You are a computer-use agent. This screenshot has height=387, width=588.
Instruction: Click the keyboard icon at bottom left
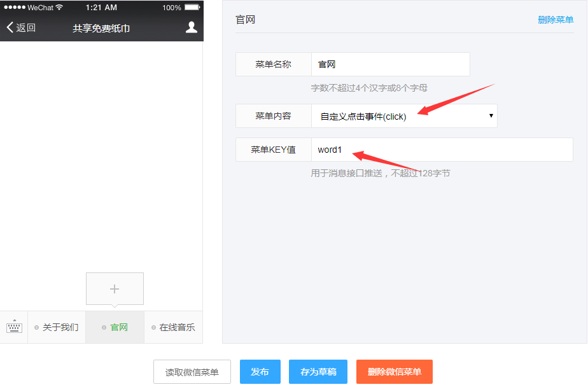coord(13,327)
